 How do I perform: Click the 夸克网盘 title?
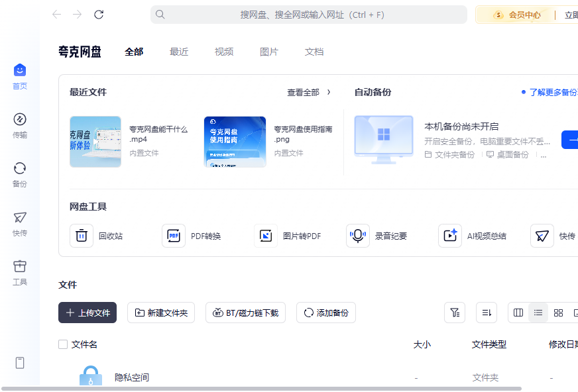pyautogui.click(x=80, y=52)
